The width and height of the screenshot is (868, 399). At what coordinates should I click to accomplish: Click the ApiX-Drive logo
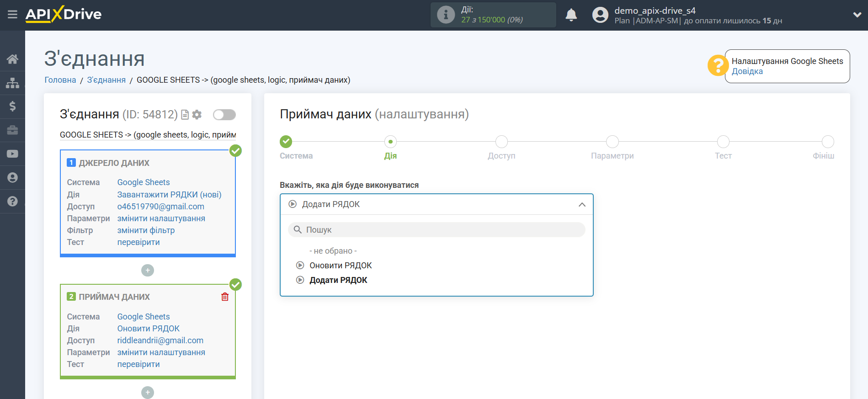point(64,14)
